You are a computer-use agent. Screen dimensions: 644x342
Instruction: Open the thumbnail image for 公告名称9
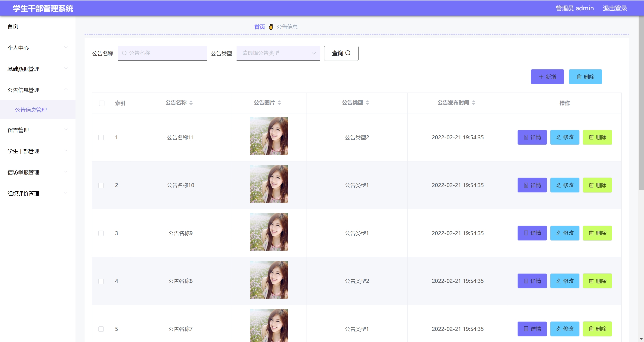(x=269, y=232)
